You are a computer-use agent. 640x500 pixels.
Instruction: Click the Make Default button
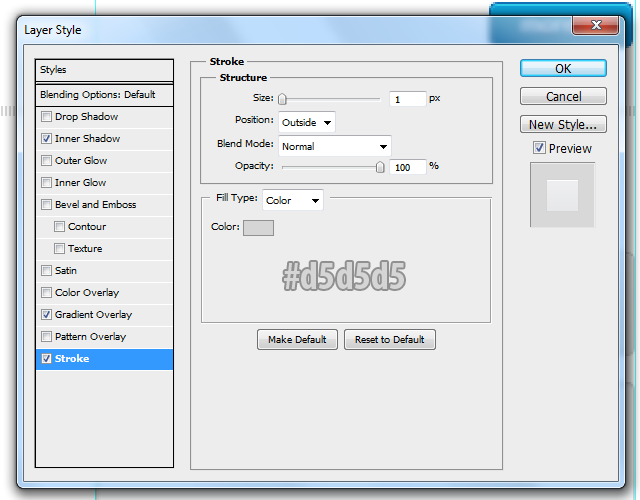tap(297, 340)
